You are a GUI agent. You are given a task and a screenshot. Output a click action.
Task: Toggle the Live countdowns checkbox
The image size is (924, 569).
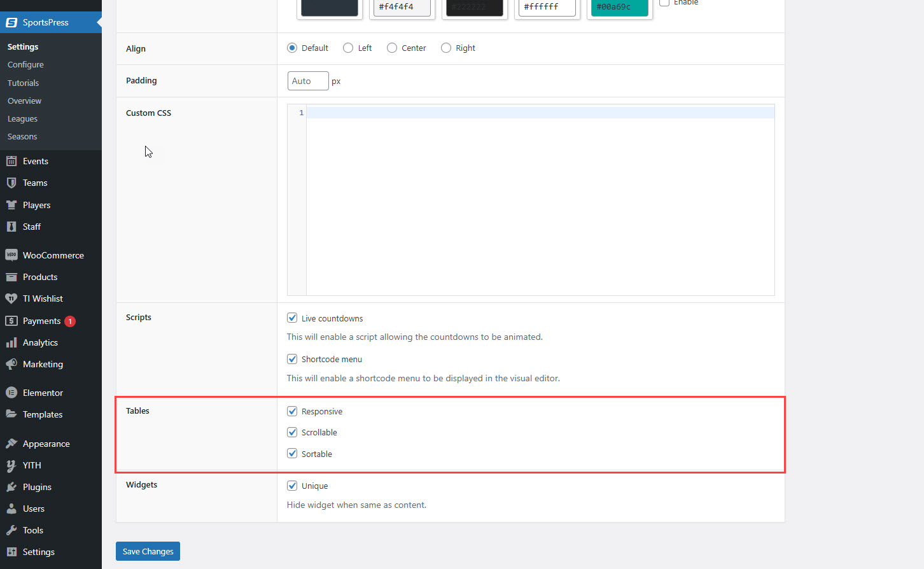pos(292,318)
